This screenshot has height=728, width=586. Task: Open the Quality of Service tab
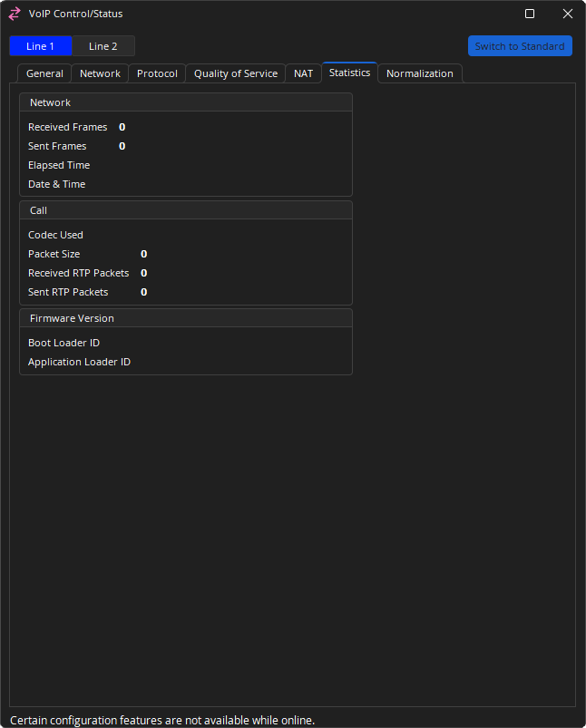tap(236, 73)
